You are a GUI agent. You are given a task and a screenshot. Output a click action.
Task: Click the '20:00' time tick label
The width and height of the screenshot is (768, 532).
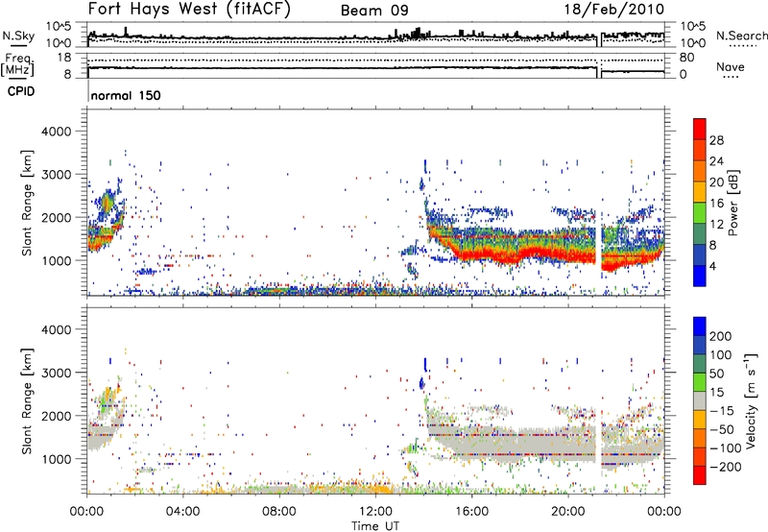(567, 511)
